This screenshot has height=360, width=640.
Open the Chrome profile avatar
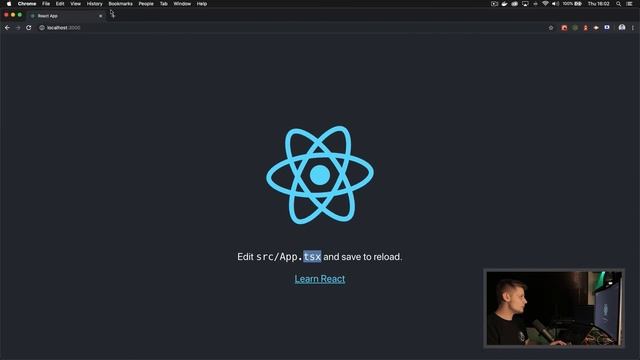click(x=622, y=27)
